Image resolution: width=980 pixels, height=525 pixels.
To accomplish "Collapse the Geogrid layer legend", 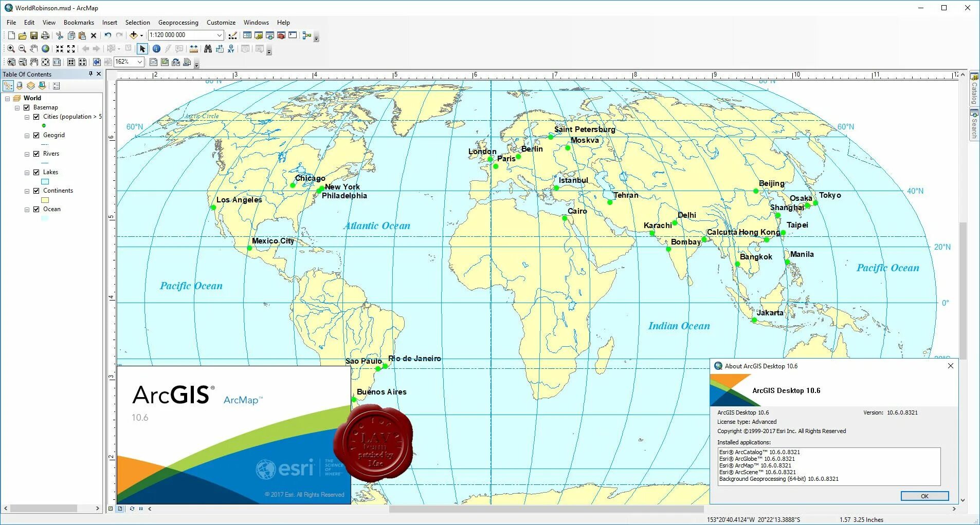I will pyautogui.click(x=27, y=136).
